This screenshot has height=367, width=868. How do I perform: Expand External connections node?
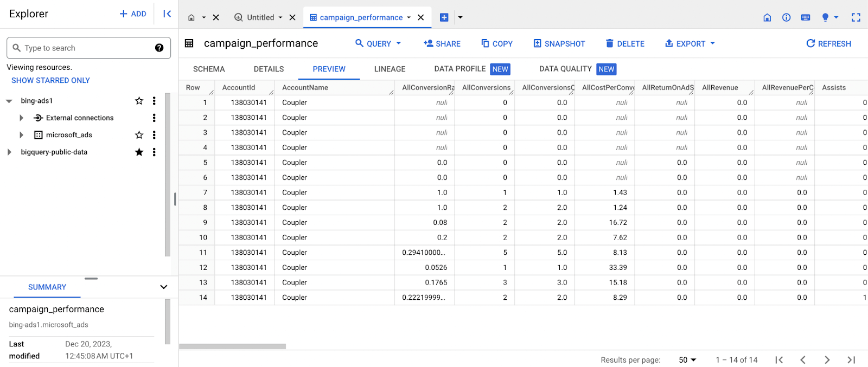pyautogui.click(x=21, y=118)
